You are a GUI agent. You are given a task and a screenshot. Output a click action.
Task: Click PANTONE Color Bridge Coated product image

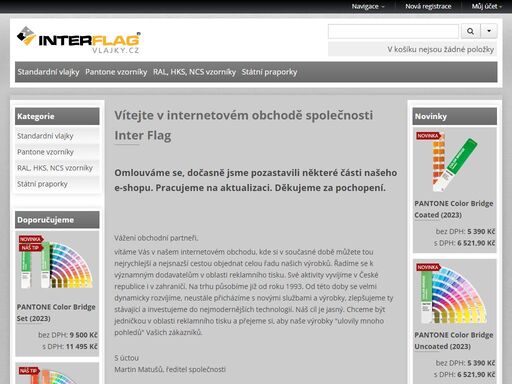pyautogui.click(x=455, y=163)
